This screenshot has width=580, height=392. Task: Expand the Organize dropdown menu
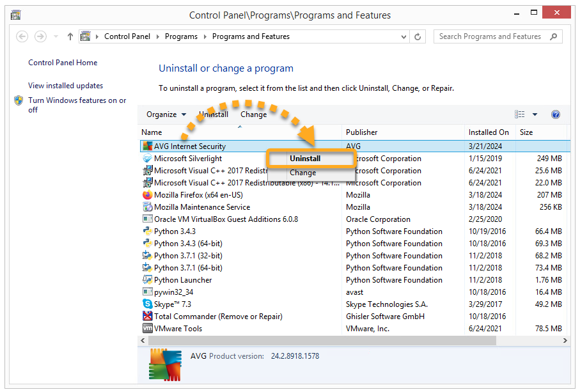coord(166,114)
